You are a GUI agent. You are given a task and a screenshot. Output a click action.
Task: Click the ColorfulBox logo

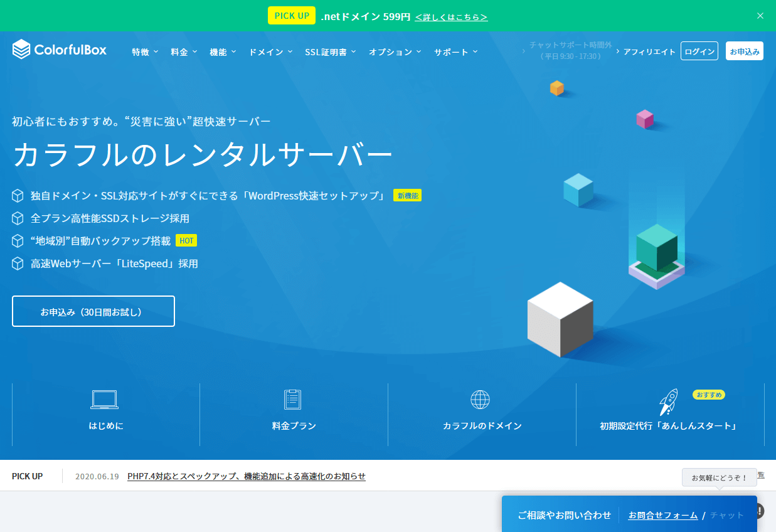pyautogui.click(x=60, y=50)
